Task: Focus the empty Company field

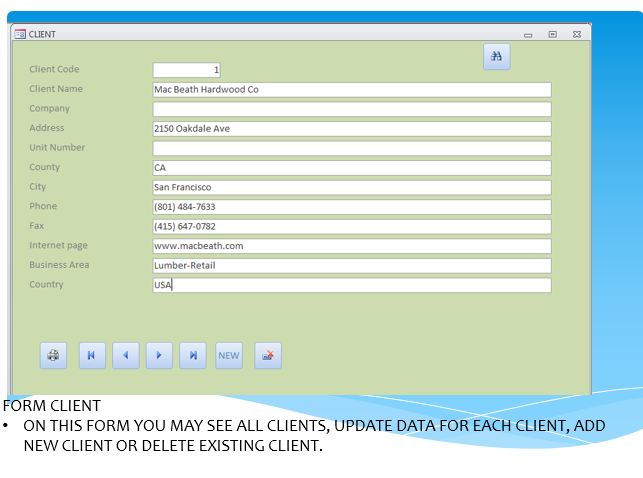Action: click(x=350, y=109)
